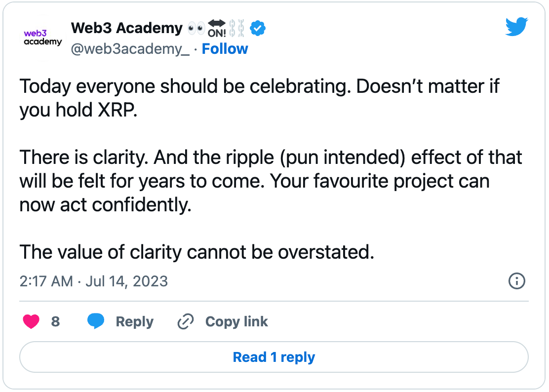
Task: Click the blue verified badge
Action: 258,28
